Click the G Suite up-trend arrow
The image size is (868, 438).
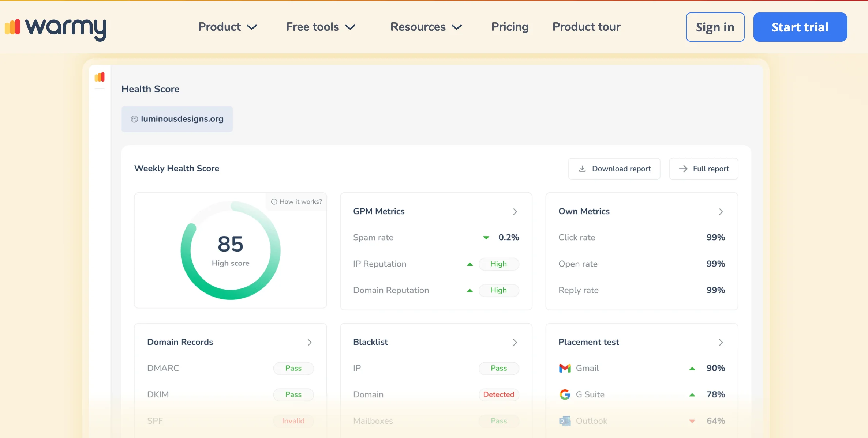692,395
